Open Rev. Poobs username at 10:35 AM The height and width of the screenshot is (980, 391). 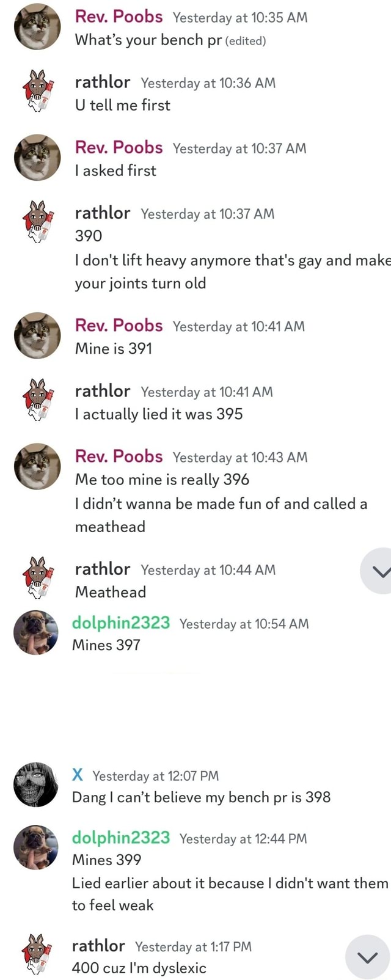tap(119, 16)
